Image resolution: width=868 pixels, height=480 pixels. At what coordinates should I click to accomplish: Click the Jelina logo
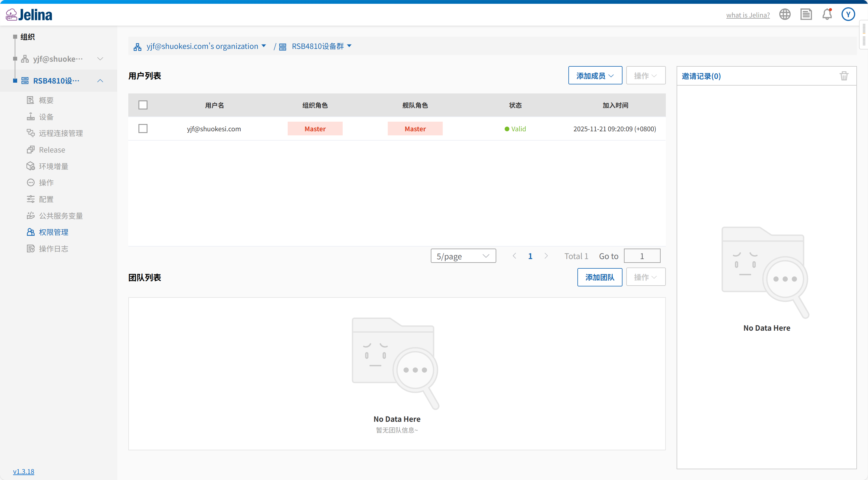(x=29, y=15)
